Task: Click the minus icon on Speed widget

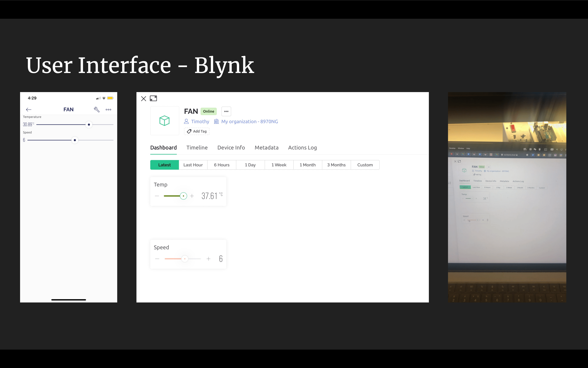Action: pos(157,259)
